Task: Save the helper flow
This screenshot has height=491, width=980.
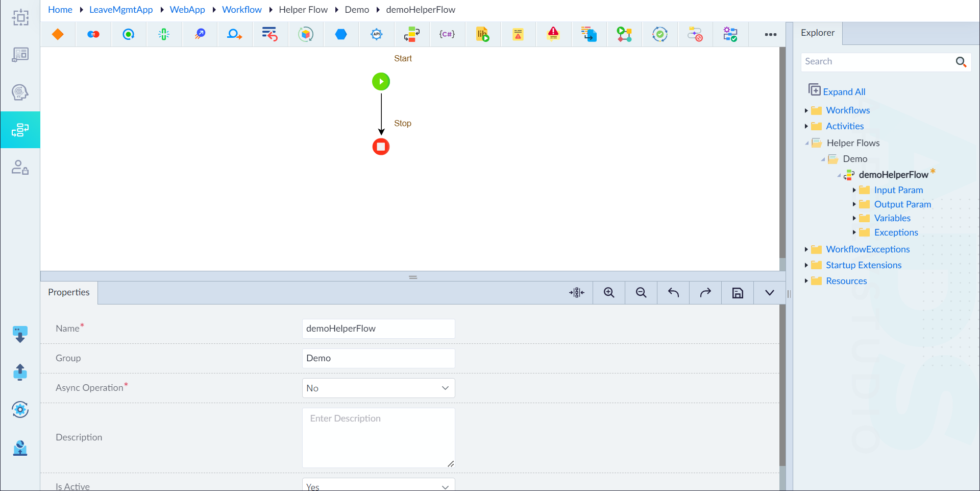Action: [738, 293]
